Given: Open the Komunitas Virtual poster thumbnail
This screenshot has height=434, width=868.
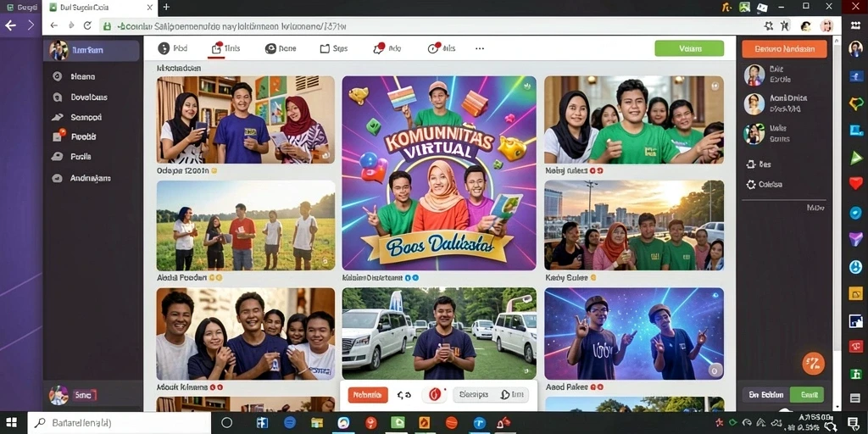Looking at the screenshot, I should pos(439,173).
